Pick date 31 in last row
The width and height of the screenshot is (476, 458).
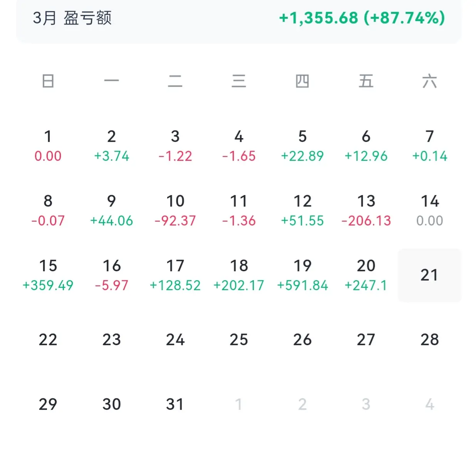coord(175,404)
